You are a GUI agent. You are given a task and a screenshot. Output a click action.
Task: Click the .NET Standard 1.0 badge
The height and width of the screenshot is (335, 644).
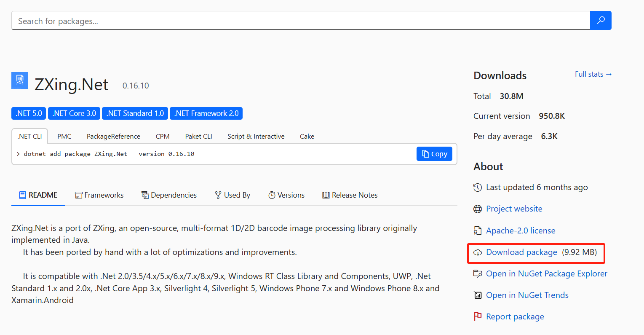(135, 113)
